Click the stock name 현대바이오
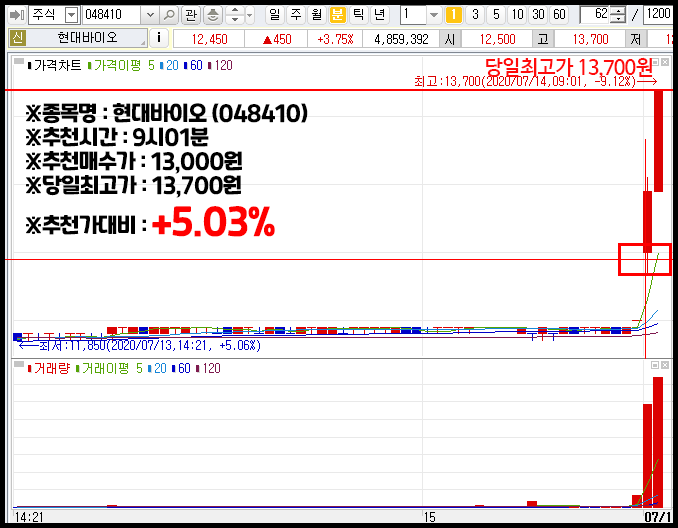Screen dimensions: 678x528 [x=87, y=38]
